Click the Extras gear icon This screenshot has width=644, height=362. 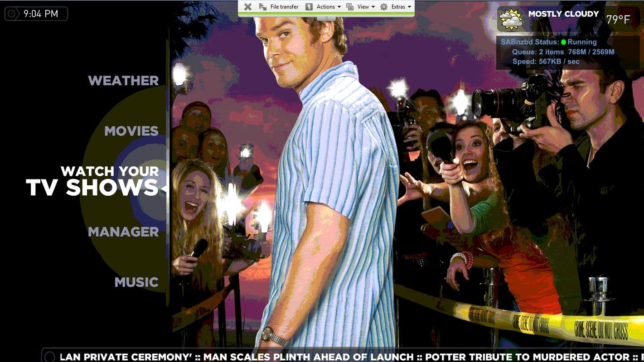[x=384, y=7]
